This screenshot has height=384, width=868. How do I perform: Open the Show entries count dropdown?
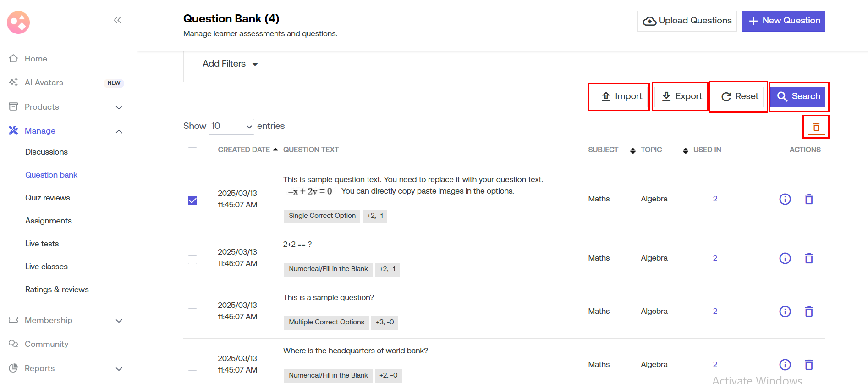231,126
